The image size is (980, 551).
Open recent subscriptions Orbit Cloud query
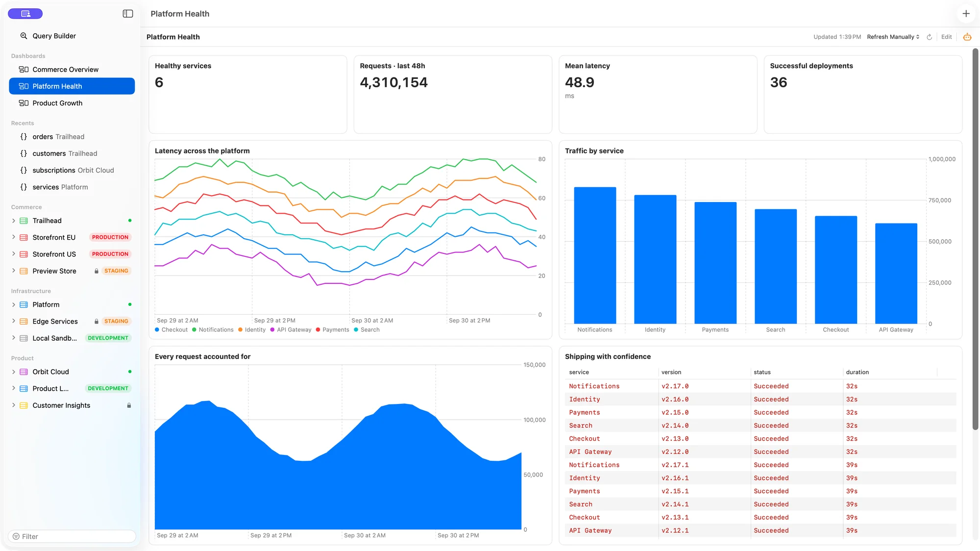click(72, 170)
